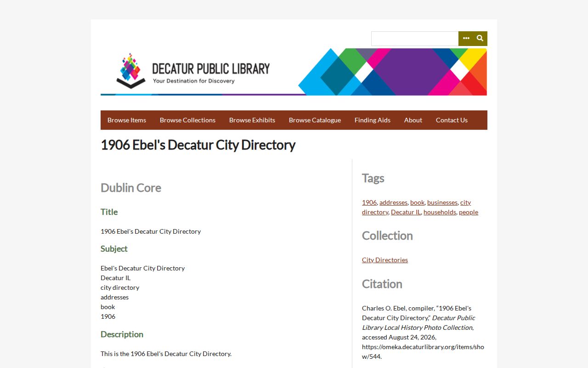The height and width of the screenshot is (368, 588).
Task: Select the book tag link
Action: (x=417, y=202)
